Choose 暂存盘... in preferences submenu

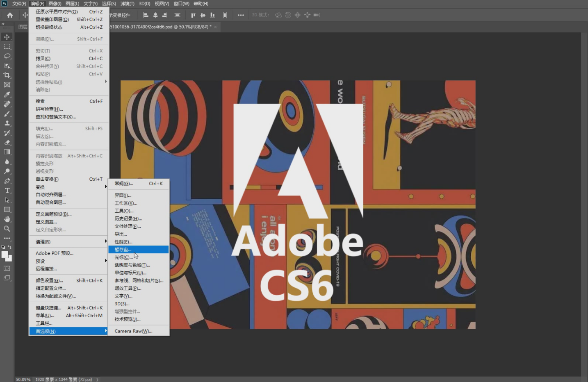(x=139, y=250)
